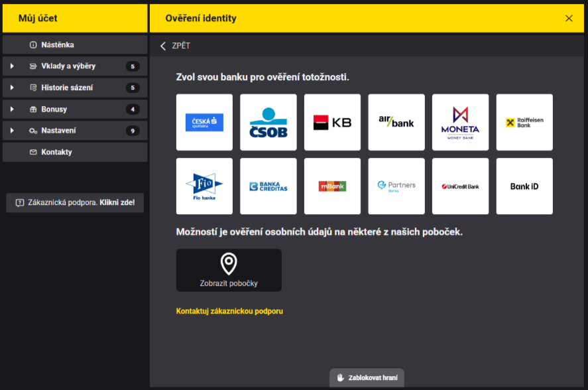
Task: Select Česká spořitelna bank logo
Action: point(204,122)
